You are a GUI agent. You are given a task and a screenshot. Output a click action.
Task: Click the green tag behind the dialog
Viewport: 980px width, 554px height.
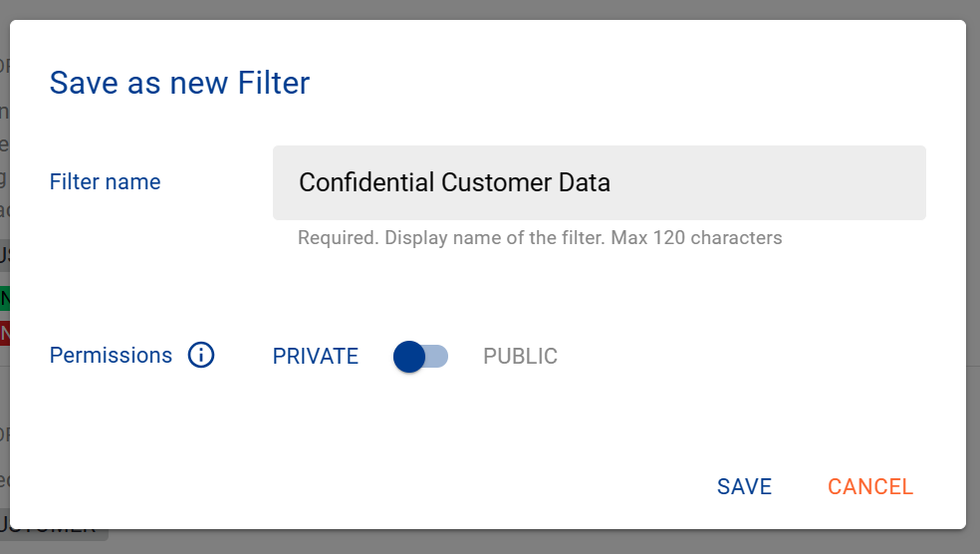5,298
